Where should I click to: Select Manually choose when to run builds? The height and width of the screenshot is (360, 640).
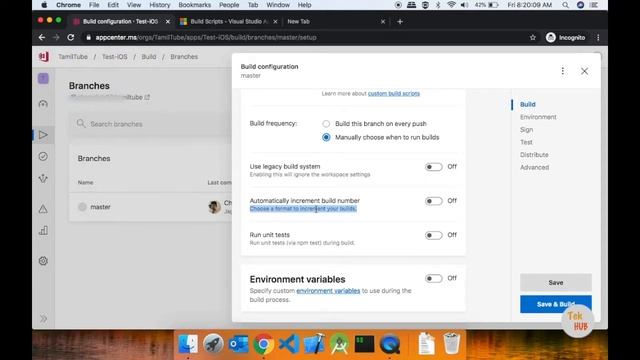pyautogui.click(x=326, y=137)
